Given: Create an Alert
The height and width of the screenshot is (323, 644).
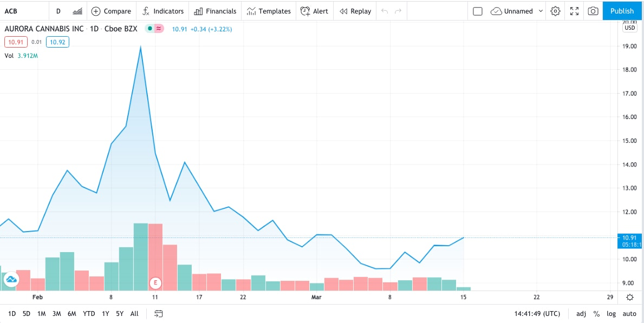Looking at the screenshot, I should pyautogui.click(x=314, y=11).
